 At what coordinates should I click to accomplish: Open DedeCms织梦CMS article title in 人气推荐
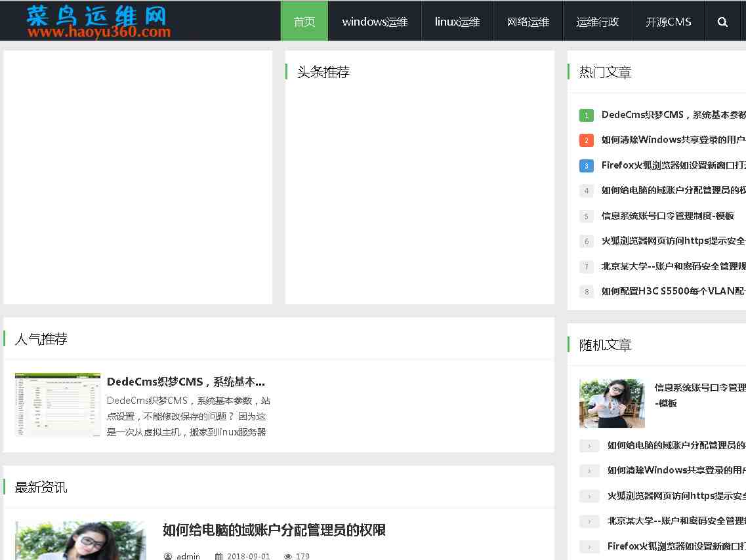click(x=186, y=382)
